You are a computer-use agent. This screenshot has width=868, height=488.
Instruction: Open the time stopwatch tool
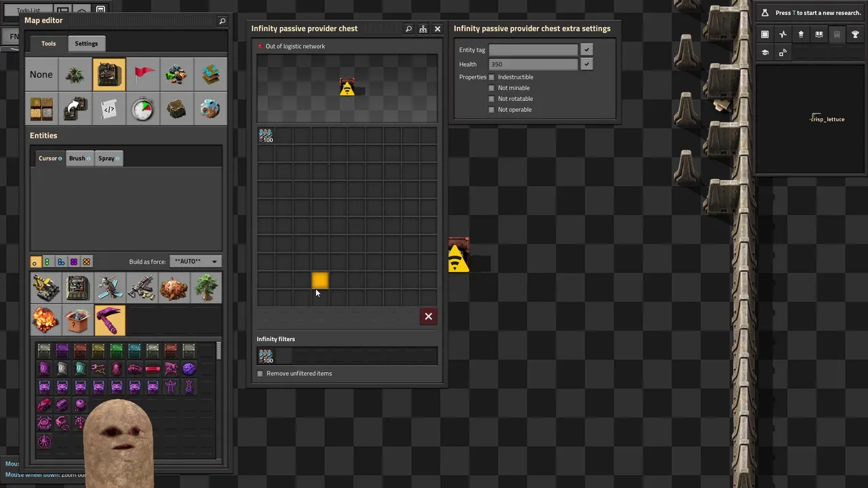point(142,108)
